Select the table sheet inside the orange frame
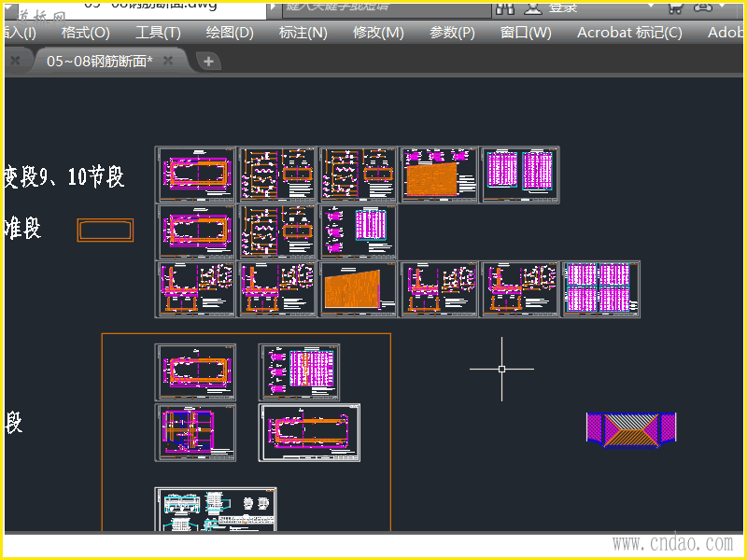Viewport: 747px width, 560px height. click(299, 372)
